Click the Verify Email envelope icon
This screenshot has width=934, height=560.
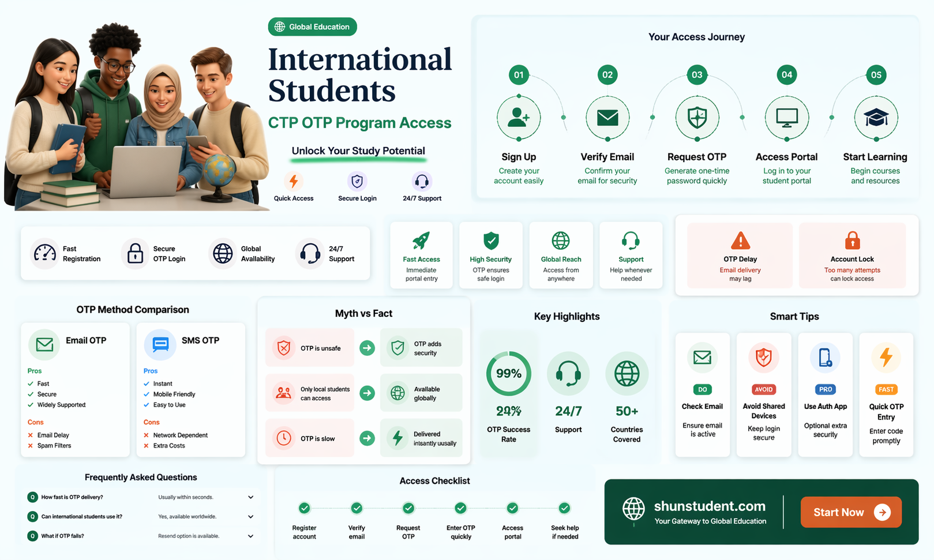[x=607, y=118]
